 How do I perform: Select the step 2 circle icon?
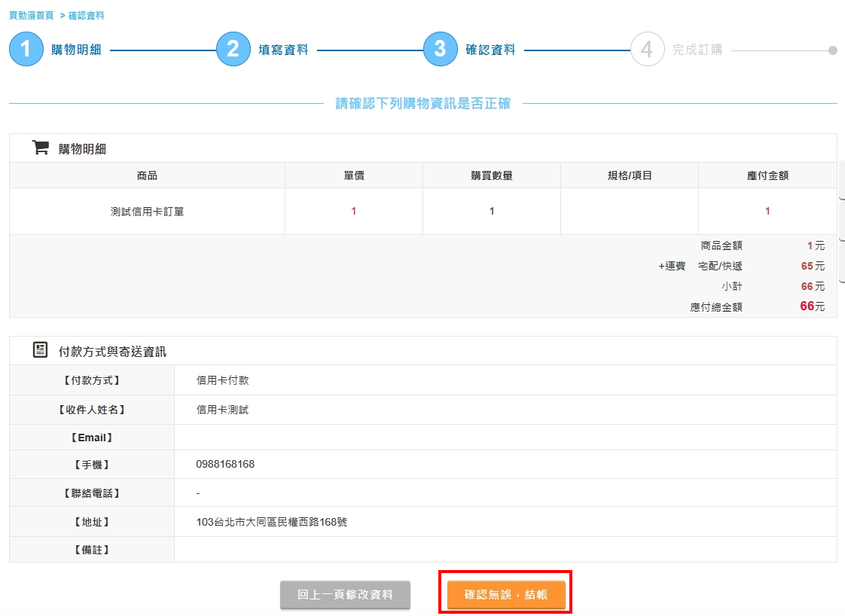coord(233,50)
